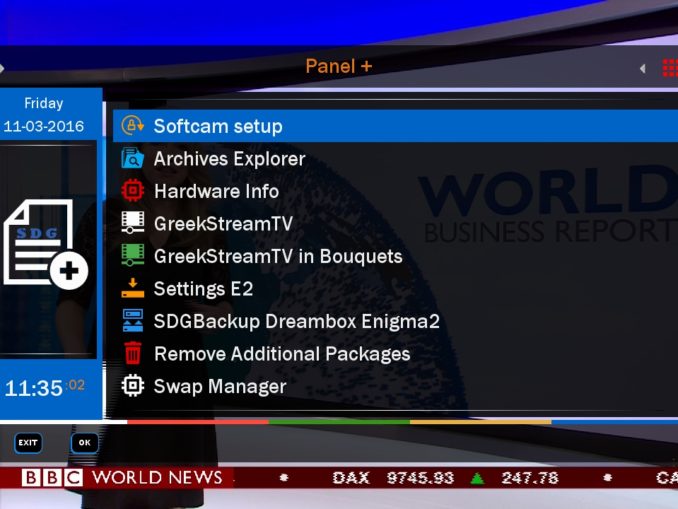Click the blue SDGBackup drive icon
The width and height of the screenshot is (678, 509).
pos(132,320)
